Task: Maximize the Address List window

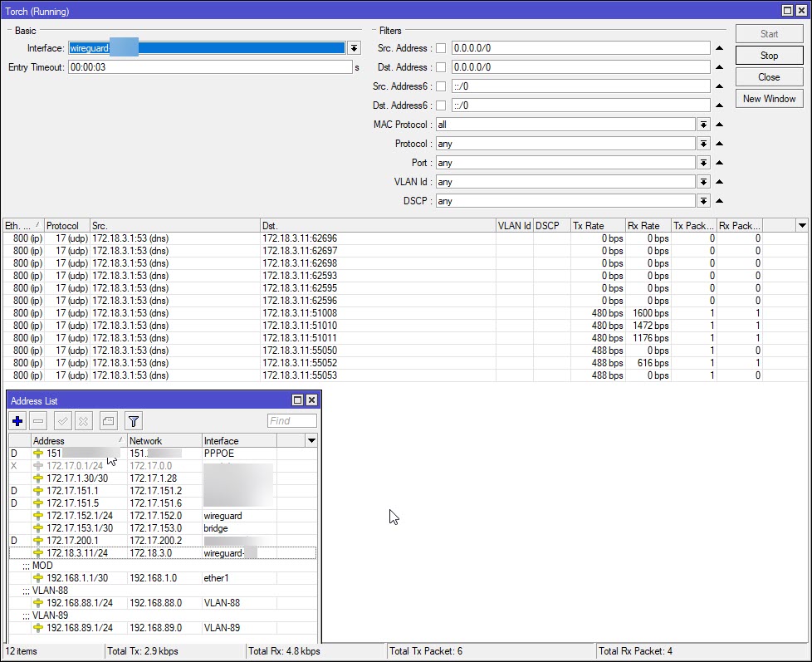Action: 297,400
